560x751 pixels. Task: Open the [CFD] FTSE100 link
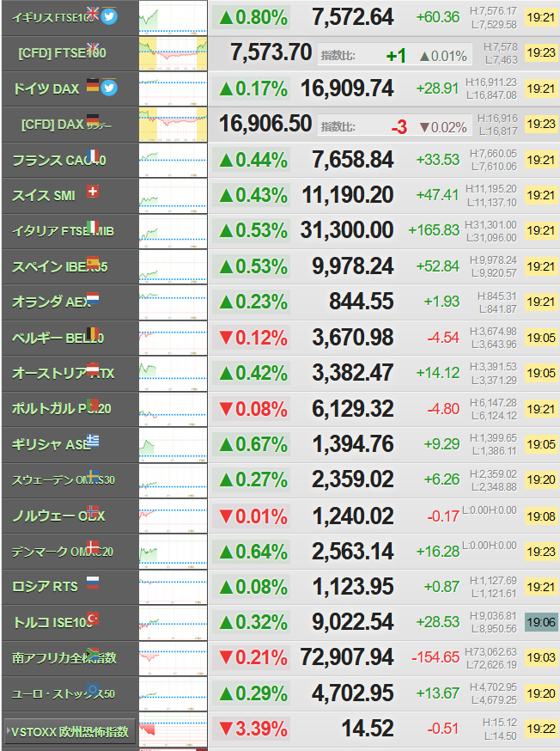pos(62,53)
